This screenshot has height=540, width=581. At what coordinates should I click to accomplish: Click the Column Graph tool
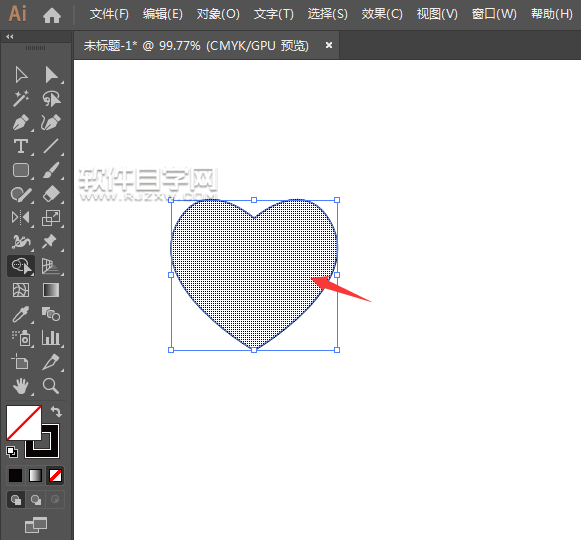point(51,338)
